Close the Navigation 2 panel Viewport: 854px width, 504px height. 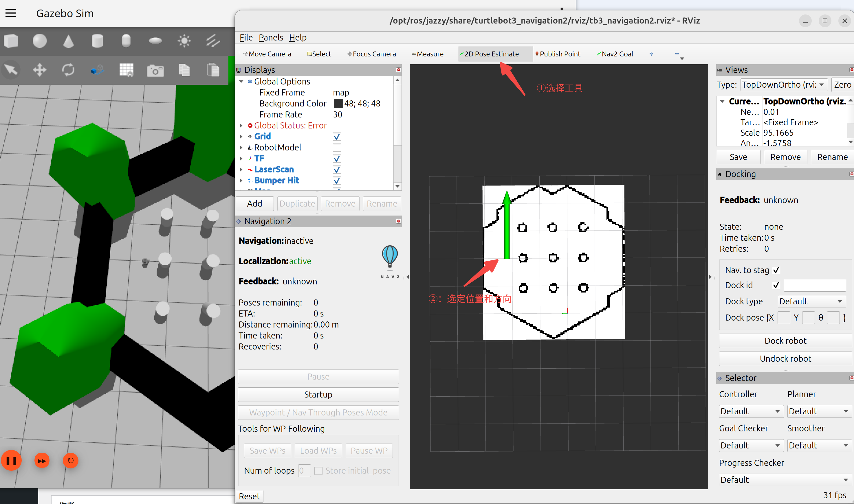pyautogui.click(x=398, y=221)
